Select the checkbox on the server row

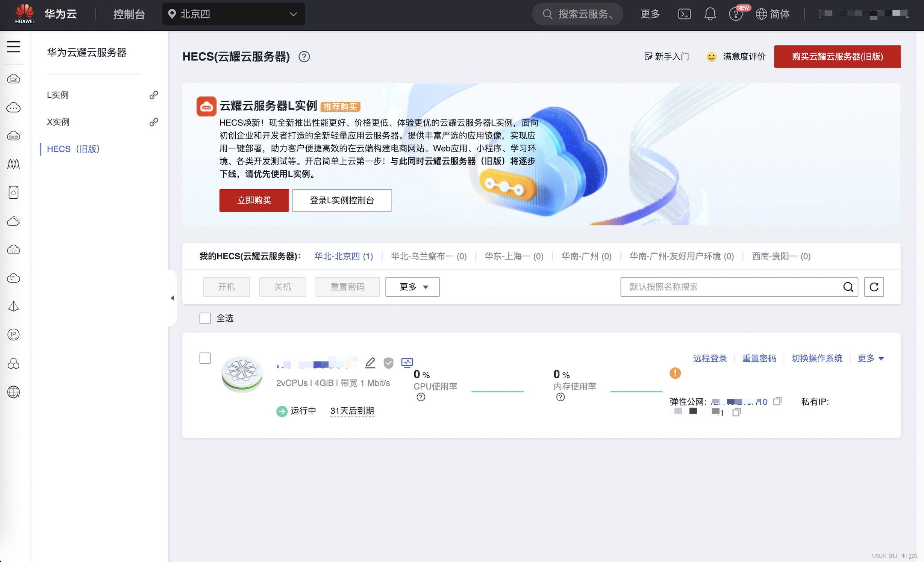pyautogui.click(x=205, y=358)
